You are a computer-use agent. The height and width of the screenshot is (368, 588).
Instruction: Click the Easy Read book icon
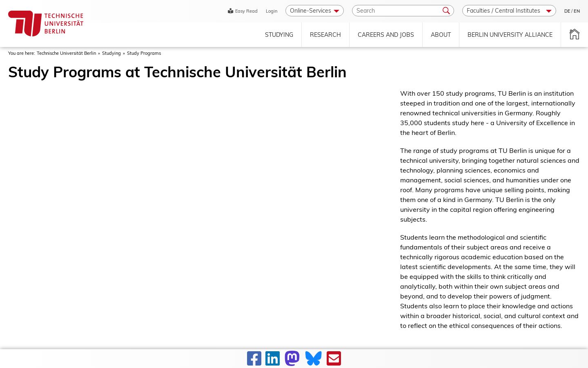point(230,11)
